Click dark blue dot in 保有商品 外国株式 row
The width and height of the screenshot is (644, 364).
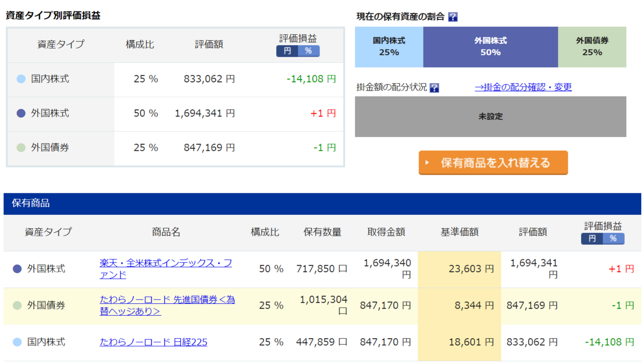coord(17,269)
